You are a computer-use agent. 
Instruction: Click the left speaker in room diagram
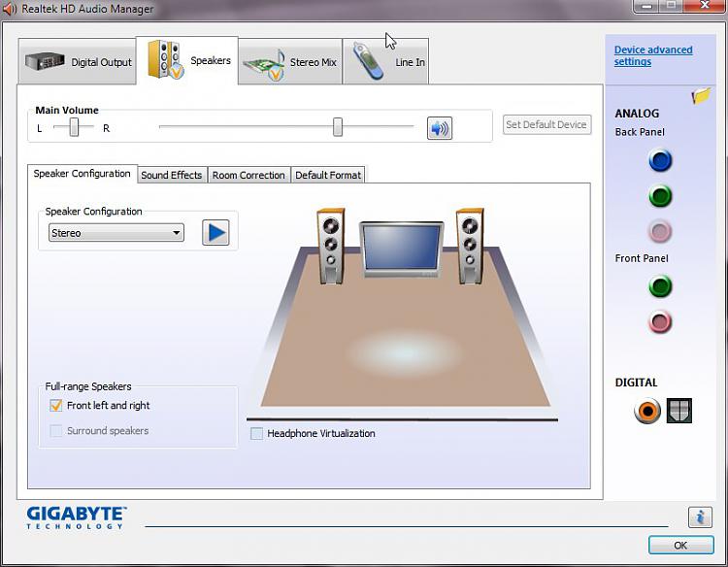point(331,246)
